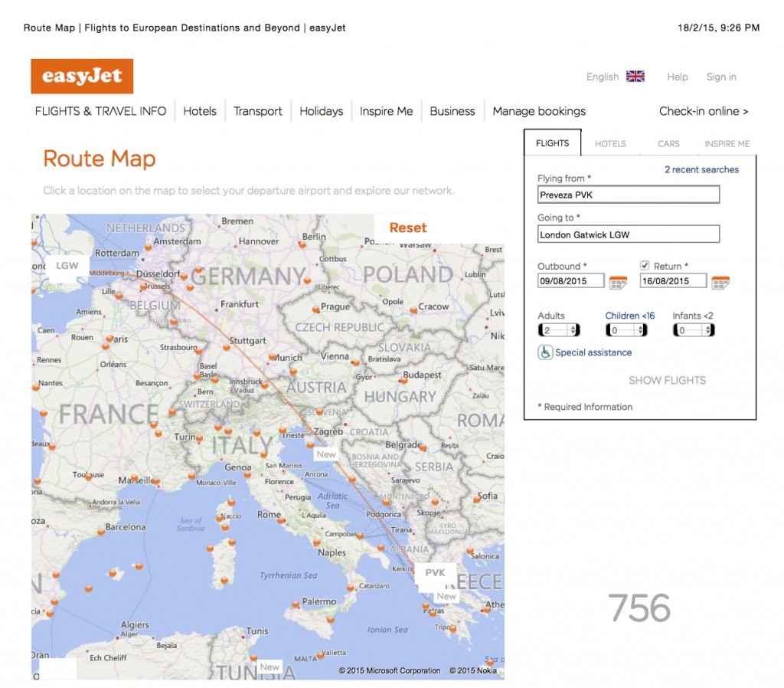Open the Inspire Me menu item
The height and width of the screenshot is (688, 784).
tap(386, 111)
